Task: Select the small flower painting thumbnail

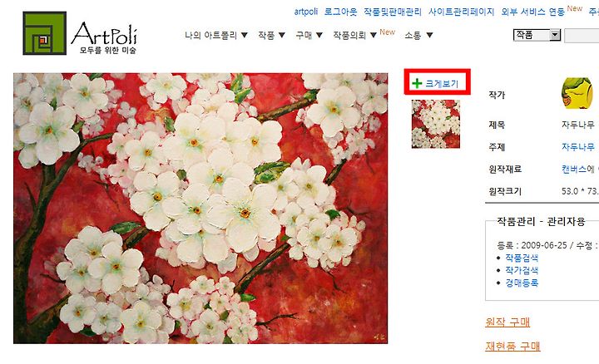Action: [x=435, y=124]
